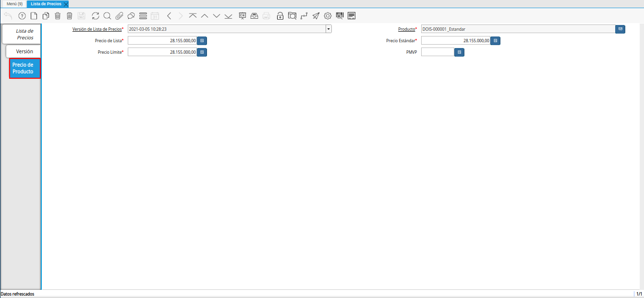The image size is (644, 298).
Task: Copy the record using the duplicate pages icon
Action: [x=46, y=16]
